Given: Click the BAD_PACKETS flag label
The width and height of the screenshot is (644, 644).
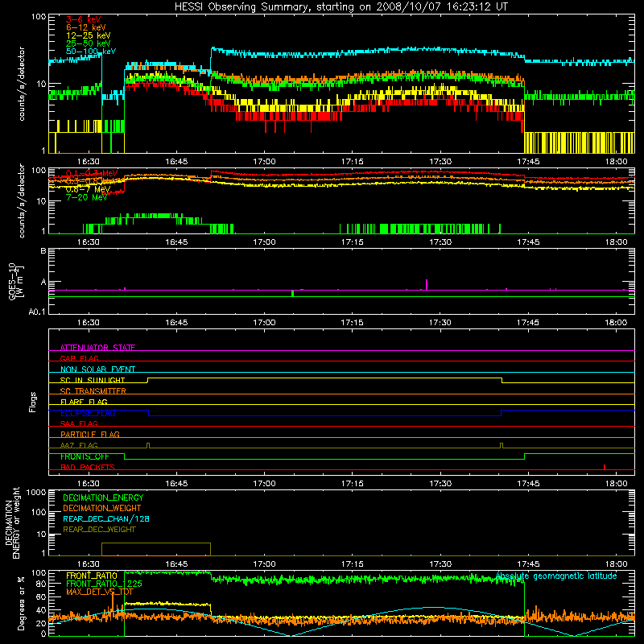Looking at the screenshot, I should [88, 467].
